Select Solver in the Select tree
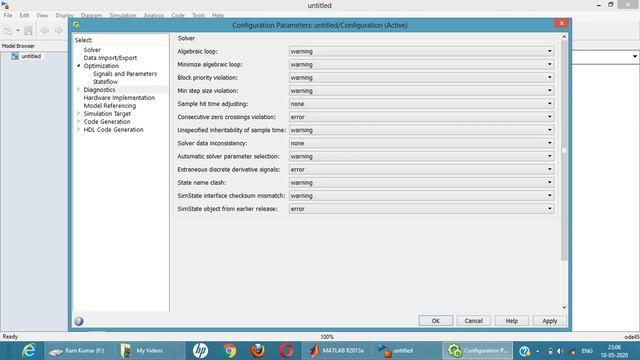 92,50
